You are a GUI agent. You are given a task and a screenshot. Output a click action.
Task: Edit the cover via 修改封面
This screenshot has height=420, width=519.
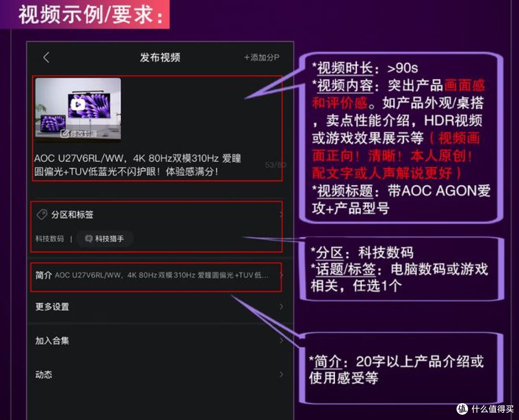coord(79,133)
